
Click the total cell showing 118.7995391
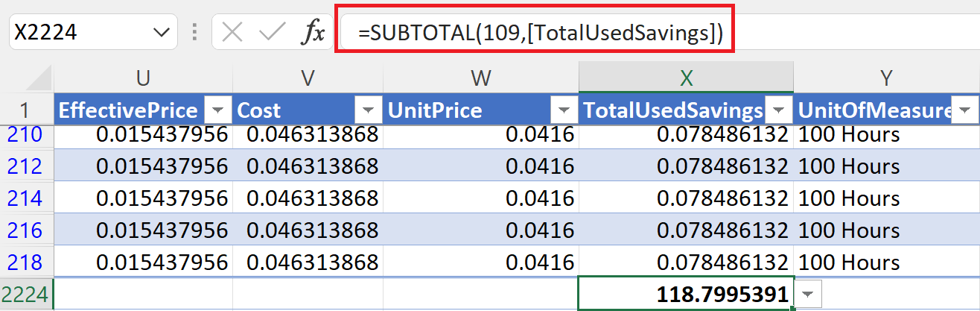(685, 295)
